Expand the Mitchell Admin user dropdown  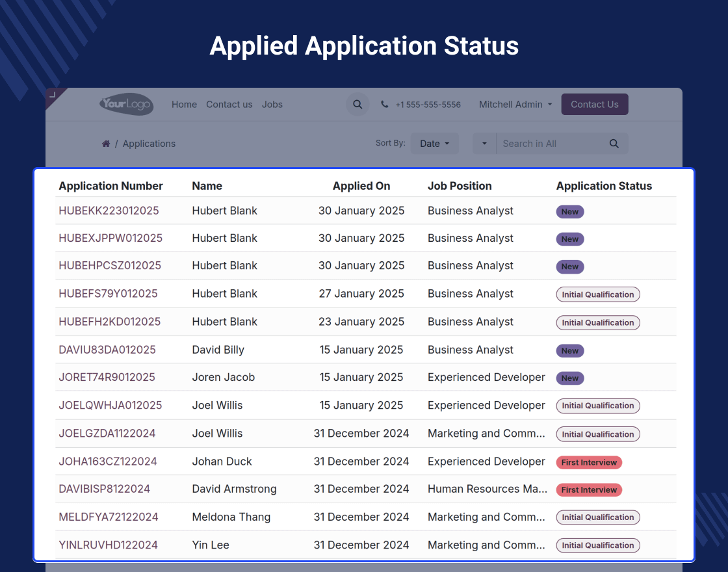pyautogui.click(x=515, y=105)
